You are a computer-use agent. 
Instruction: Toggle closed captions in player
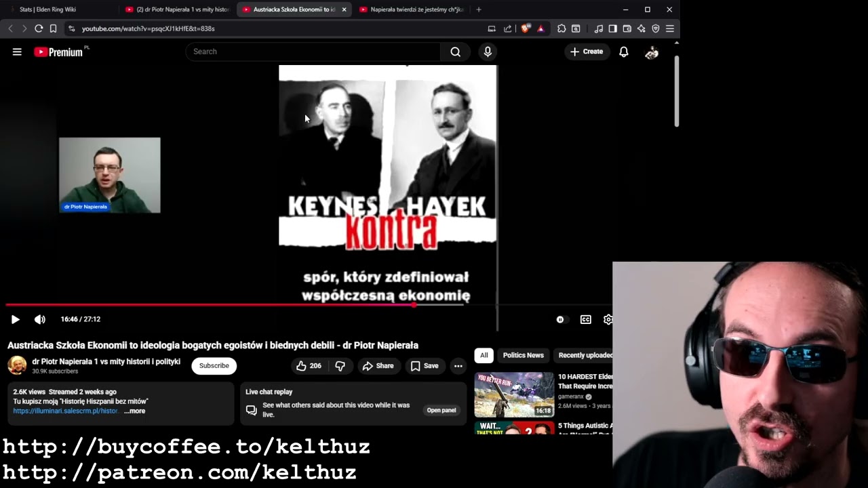pyautogui.click(x=586, y=319)
